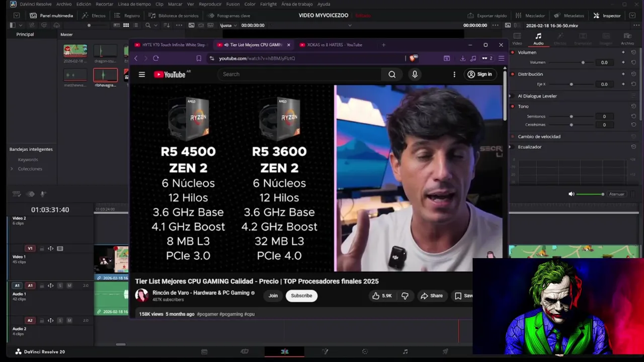The height and width of the screenshot is (362, 644).
Task: Click the Atenuar button in DaVinci viewer
Action: tap(616, 194)
